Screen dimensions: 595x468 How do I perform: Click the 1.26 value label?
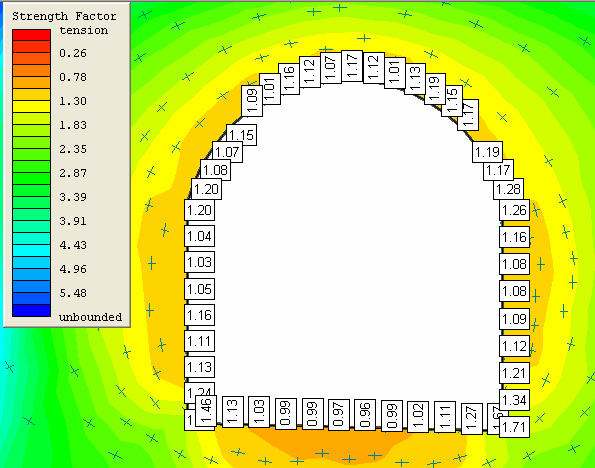(514, 210)
